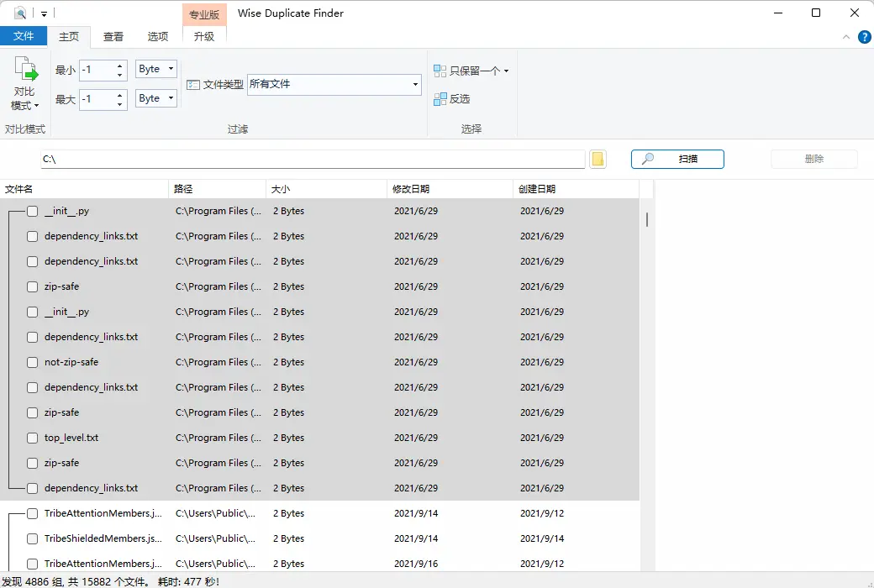Tick checkbox for first __init__.py row

coord(32,211)
